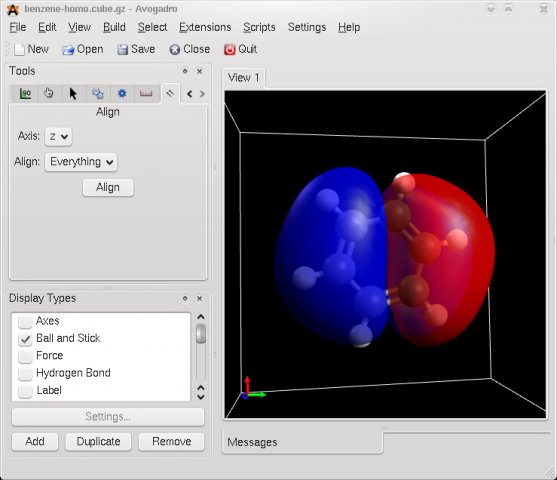The height and width of the screenshot is (480, 557).
Task: Pick the Measure ruler tool
Action: 146,94
